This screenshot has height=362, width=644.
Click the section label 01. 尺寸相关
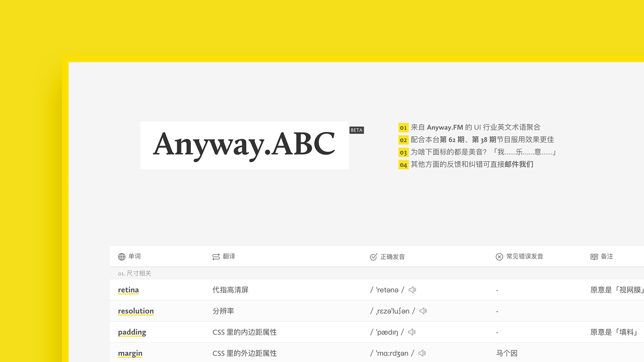tap(134, 273)
